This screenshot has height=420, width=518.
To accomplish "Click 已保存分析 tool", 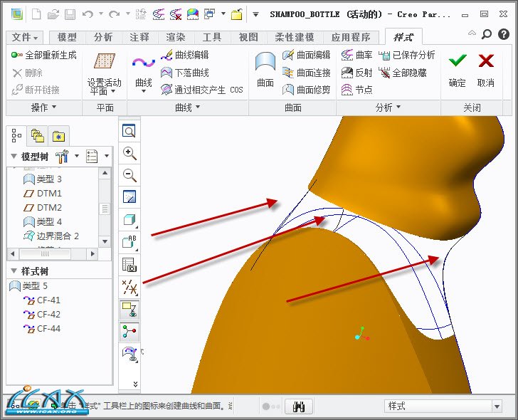I will (x=407, y=55).
